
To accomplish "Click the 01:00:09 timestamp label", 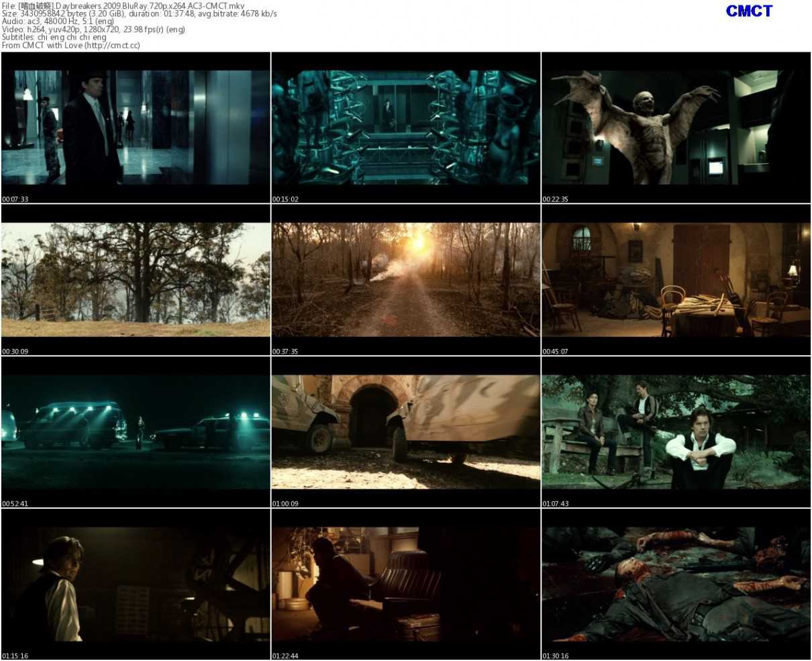I will point(285,504).
